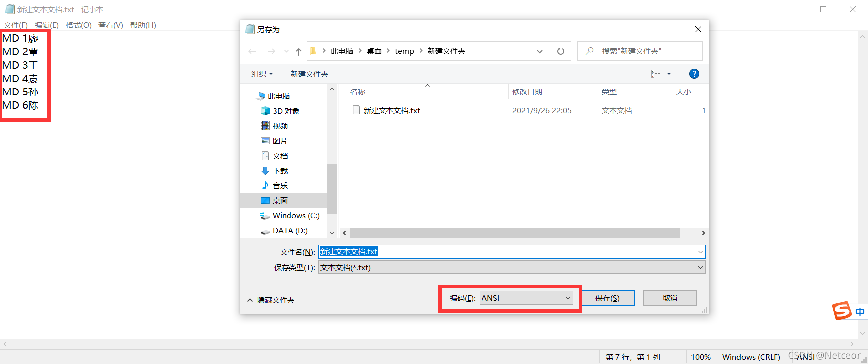Click 此电脑 in address breadcrumb
This screenshot has width=868, height=364.
(342, 51)
